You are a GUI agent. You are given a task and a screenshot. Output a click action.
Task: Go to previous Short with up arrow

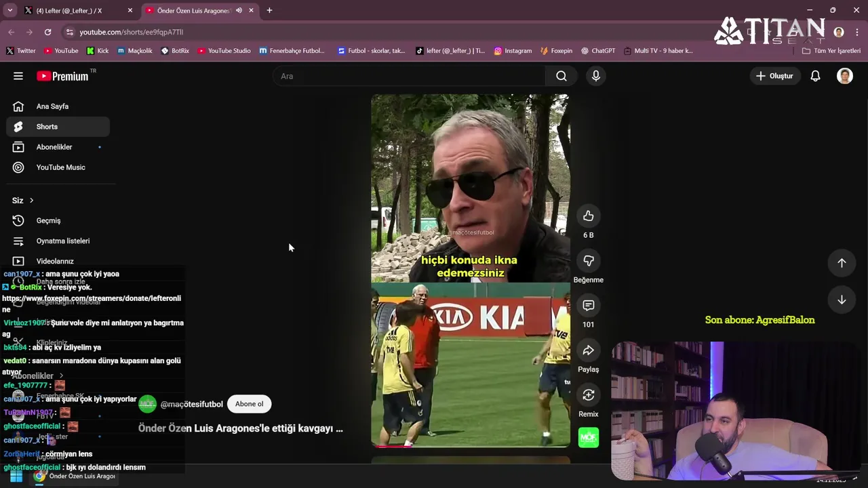pos(842,263)
